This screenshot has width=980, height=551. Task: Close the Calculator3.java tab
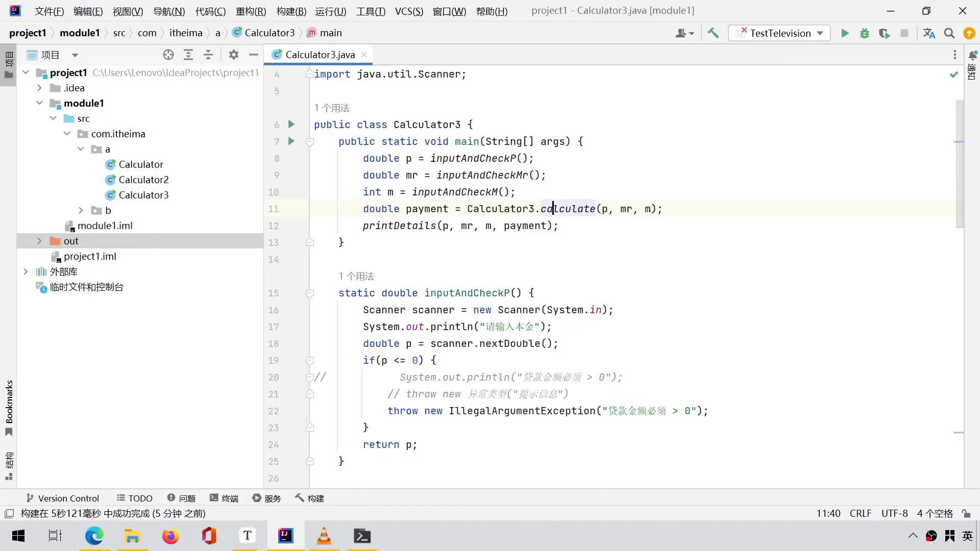[364, 55]
